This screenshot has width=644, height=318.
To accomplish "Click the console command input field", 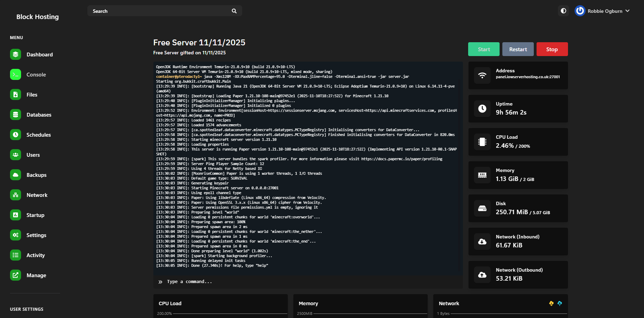I will click(308, 282).
